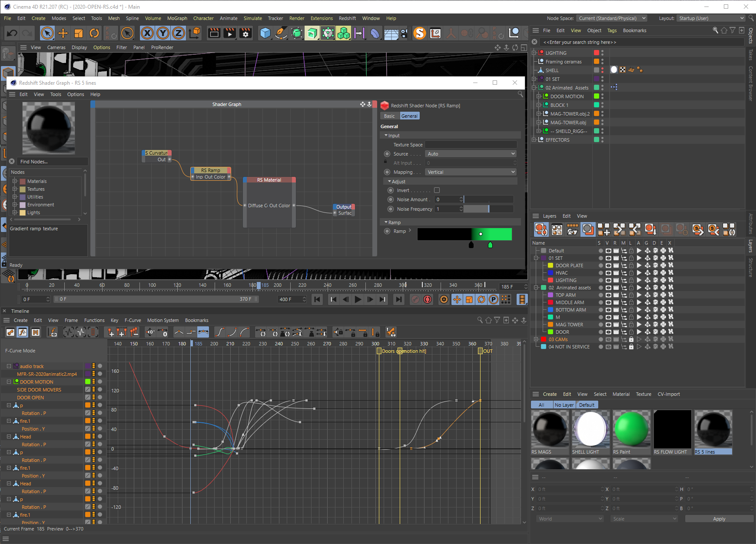Toggle X axis lock button
756x544 pixels.
point(147,33)
